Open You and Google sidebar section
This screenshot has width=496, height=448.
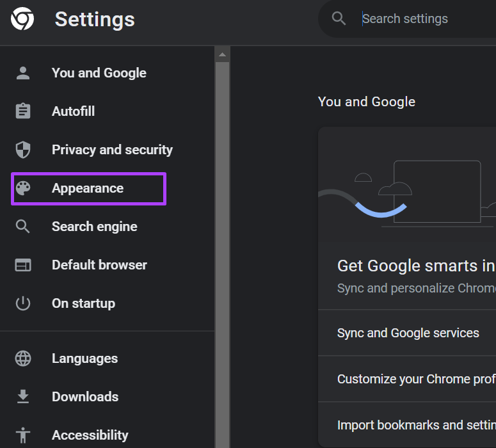click(99, 73)
